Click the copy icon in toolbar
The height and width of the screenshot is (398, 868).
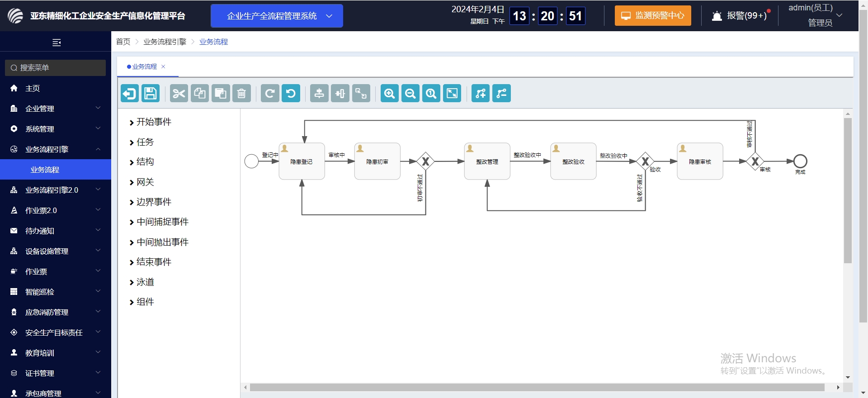click(x=200, y=94)
